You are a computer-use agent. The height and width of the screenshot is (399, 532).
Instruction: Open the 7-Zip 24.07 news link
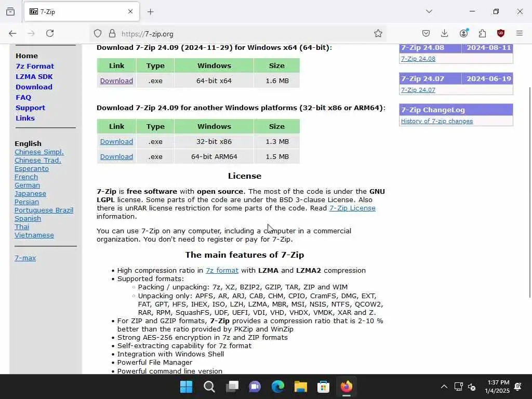point(418,90)
